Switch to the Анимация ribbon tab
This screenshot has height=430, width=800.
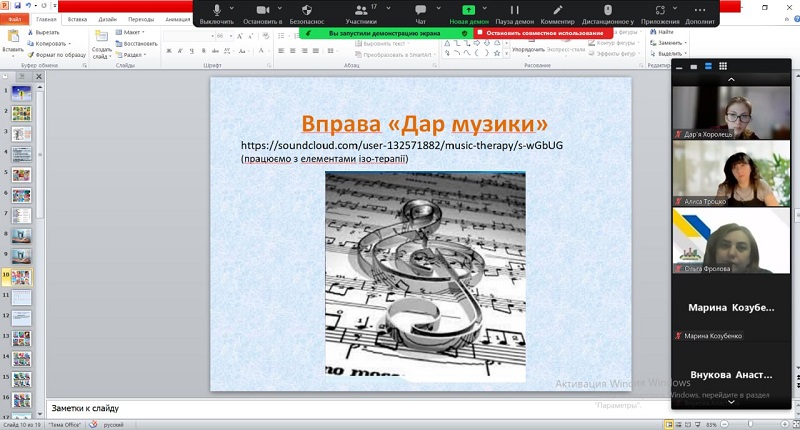pos(178,19)
